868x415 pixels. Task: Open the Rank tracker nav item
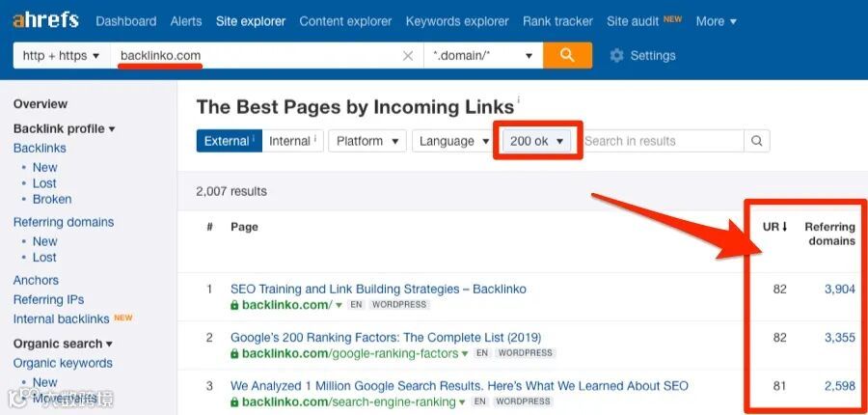(x=558, y=21)
